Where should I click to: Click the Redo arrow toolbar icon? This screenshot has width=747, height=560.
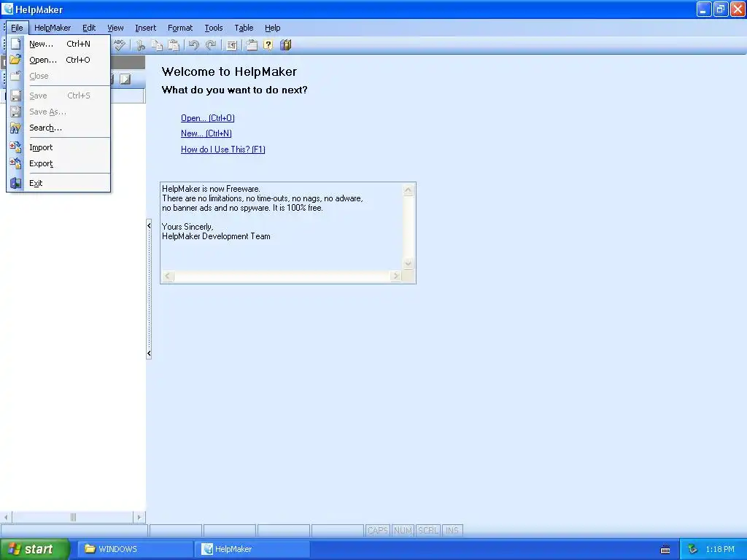pos(211,45)
